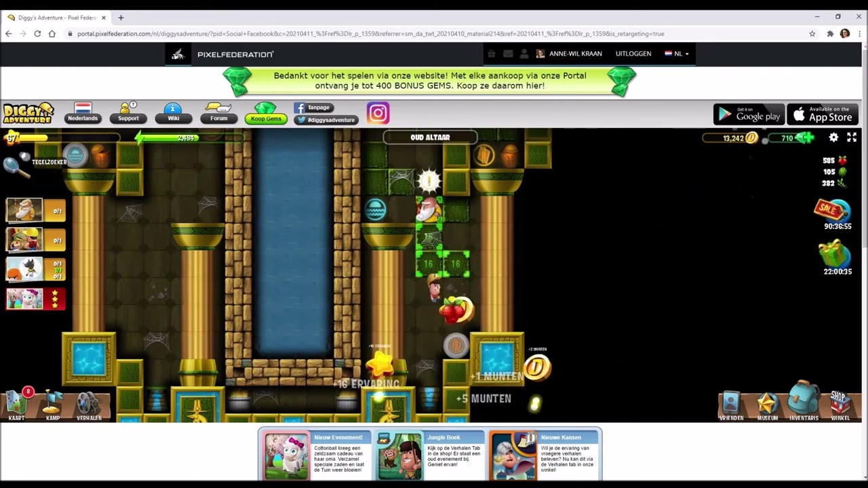Collect the gold coin pickup

point(537,368)
